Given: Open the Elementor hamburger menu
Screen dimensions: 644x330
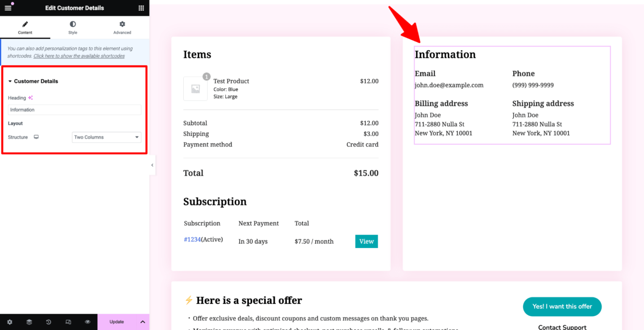Looking at the screenshot, I should coord(8,8).
